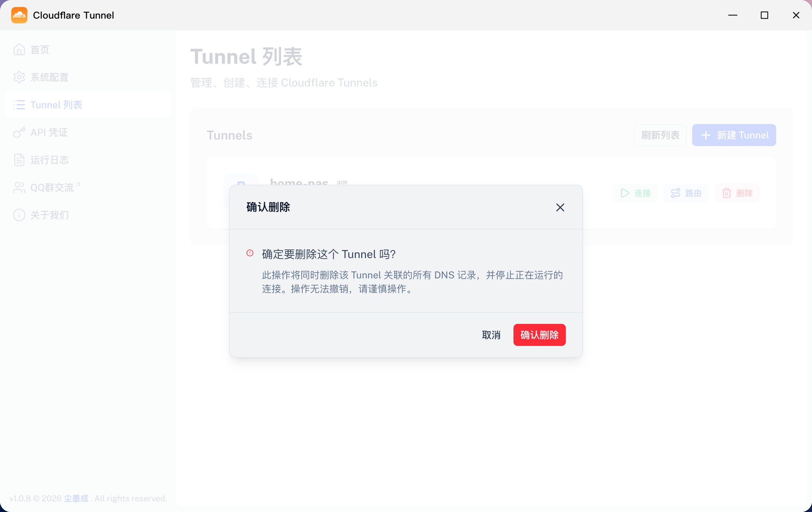Click the Cloudflare Tunnel app logo

(19, 15)
